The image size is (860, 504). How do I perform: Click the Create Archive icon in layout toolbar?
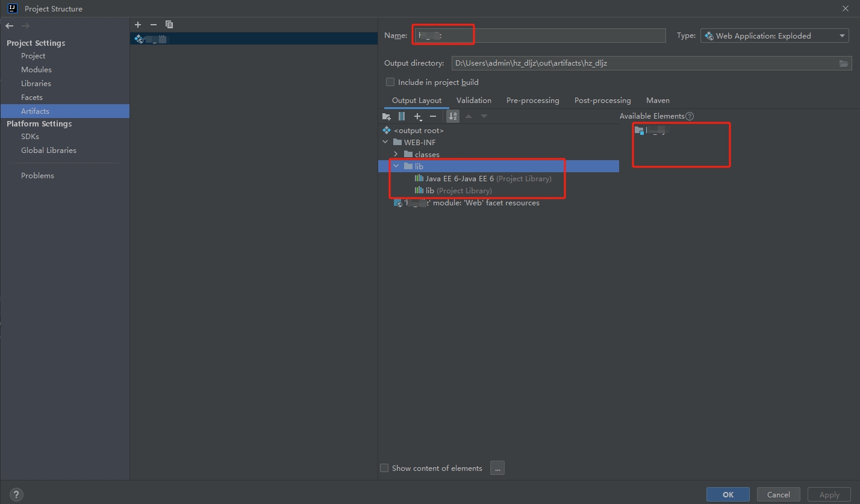click(402, 116)
